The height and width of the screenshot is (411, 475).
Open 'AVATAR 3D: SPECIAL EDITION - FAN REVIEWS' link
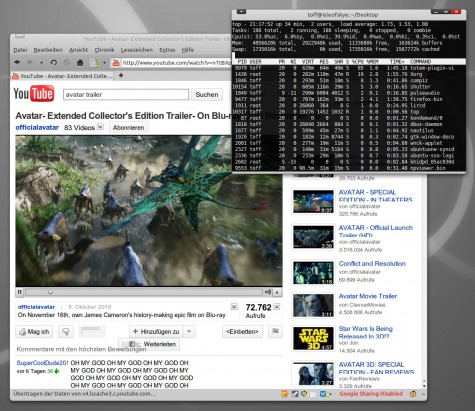click(x=376, y=368)
